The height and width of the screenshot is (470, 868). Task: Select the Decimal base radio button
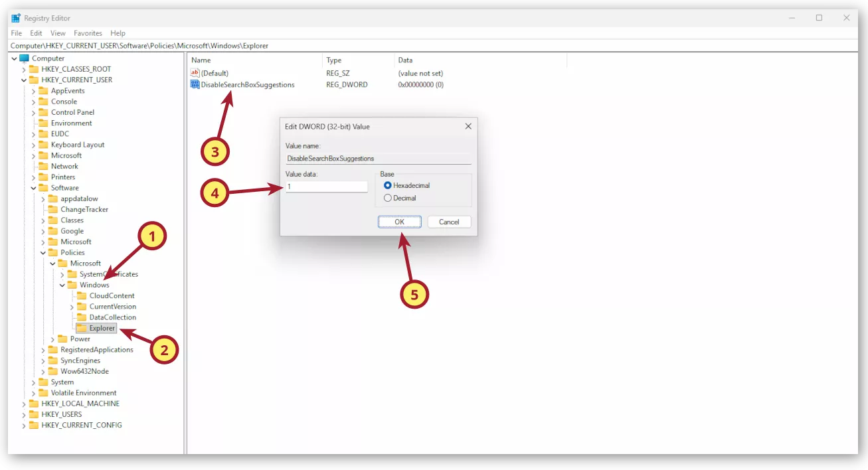coord(388,198)
